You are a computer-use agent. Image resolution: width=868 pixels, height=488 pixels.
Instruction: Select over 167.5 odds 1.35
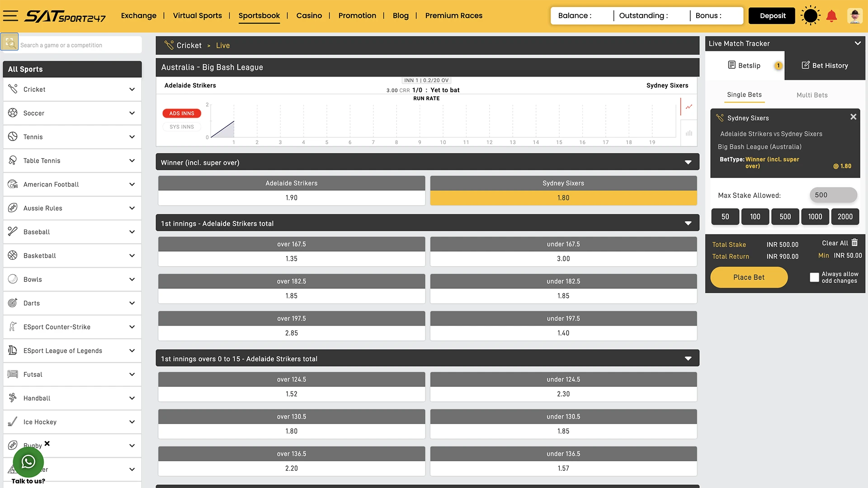click(x=292, y=259)
